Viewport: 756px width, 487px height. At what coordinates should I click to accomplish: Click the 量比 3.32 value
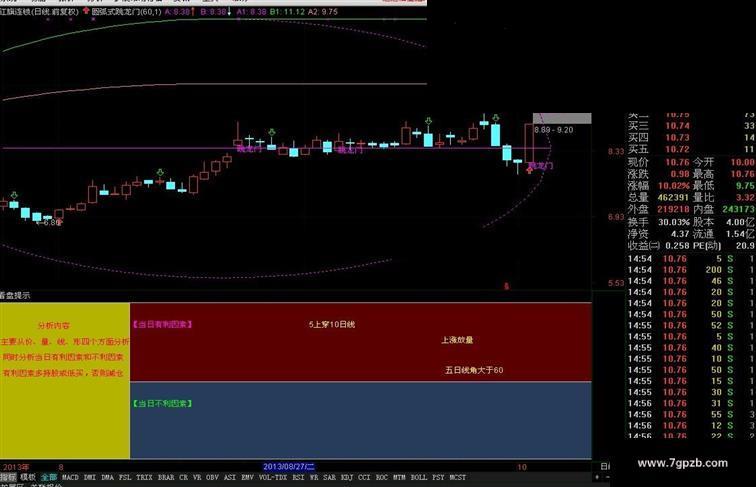pyautogui.click(x=745, y=197)
